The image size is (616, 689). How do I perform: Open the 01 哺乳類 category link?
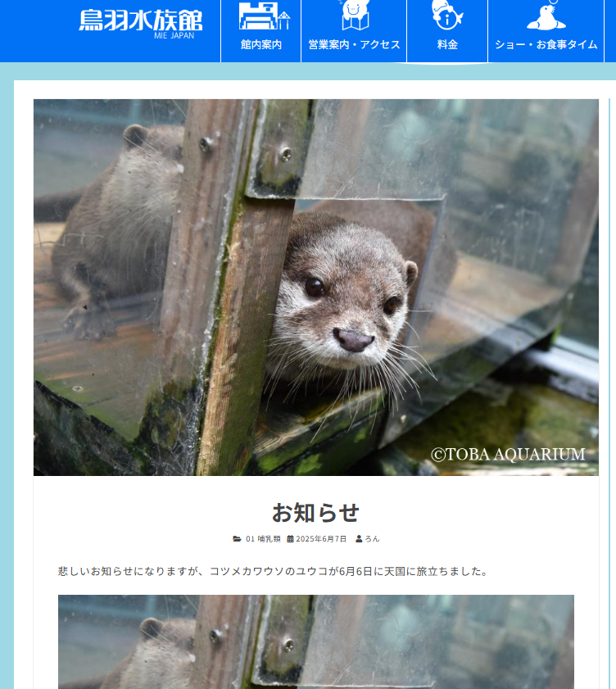pos(263,539)
